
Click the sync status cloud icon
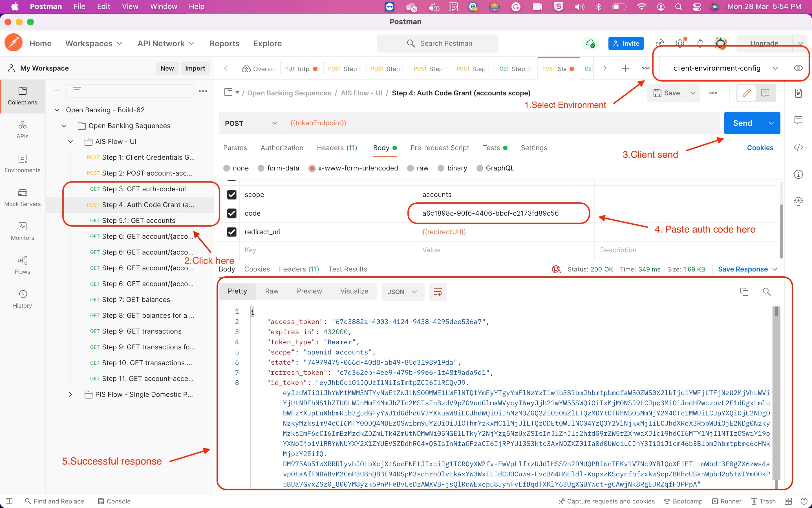pos(590,43)
